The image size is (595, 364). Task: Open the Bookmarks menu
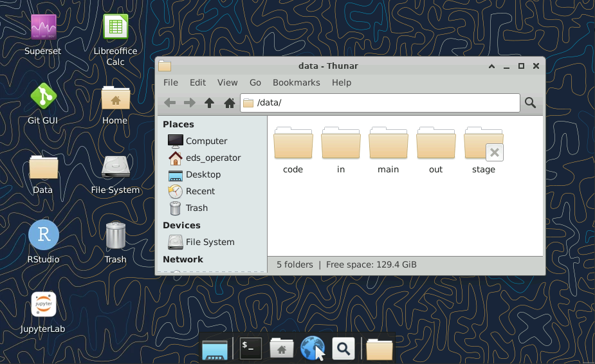pyautogui.click(x=297, y=82)
